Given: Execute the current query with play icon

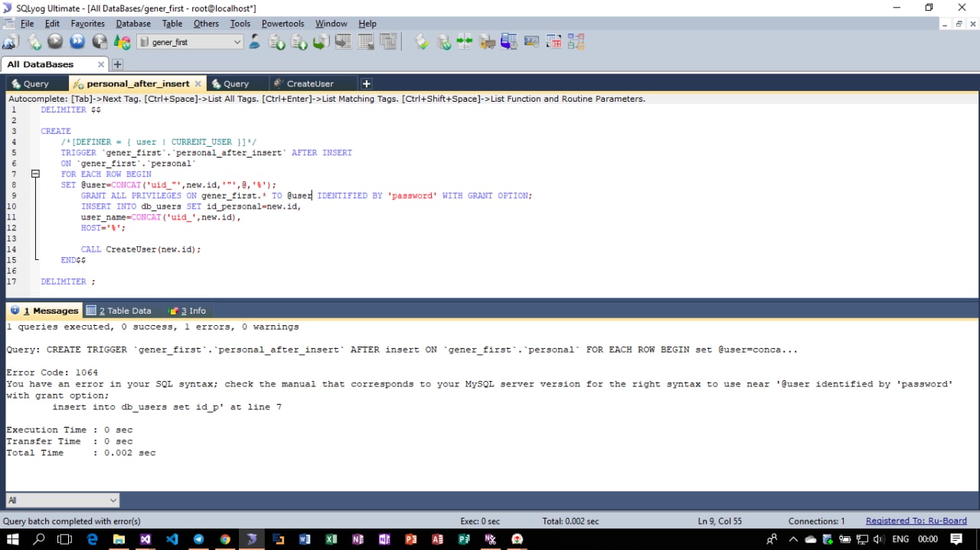Looking at the screenshot, I should pos(55,41).
